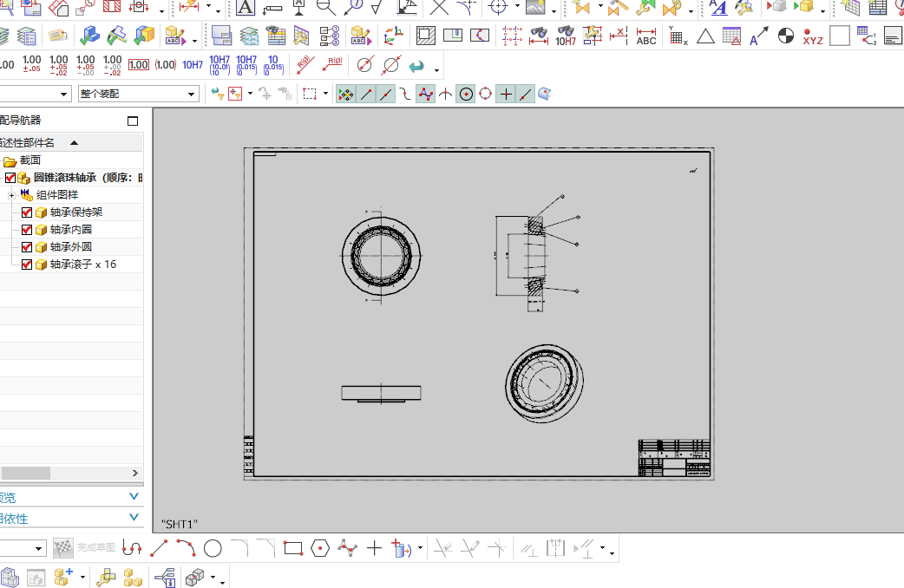The width and height of the screenshot is (904, 588).
Task: Select the ABC dimension text tool
Action: pos(645,36)
